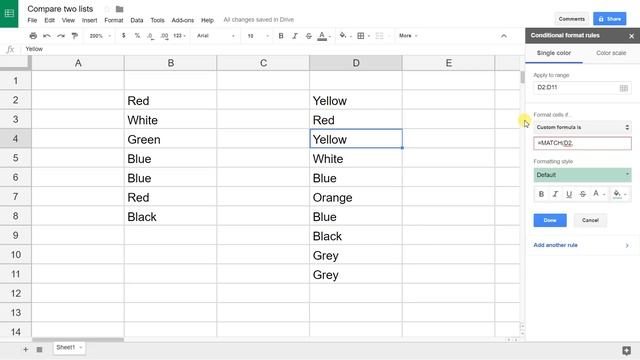Toggle strikethrough in formatting style row

(x=583, y=194)
